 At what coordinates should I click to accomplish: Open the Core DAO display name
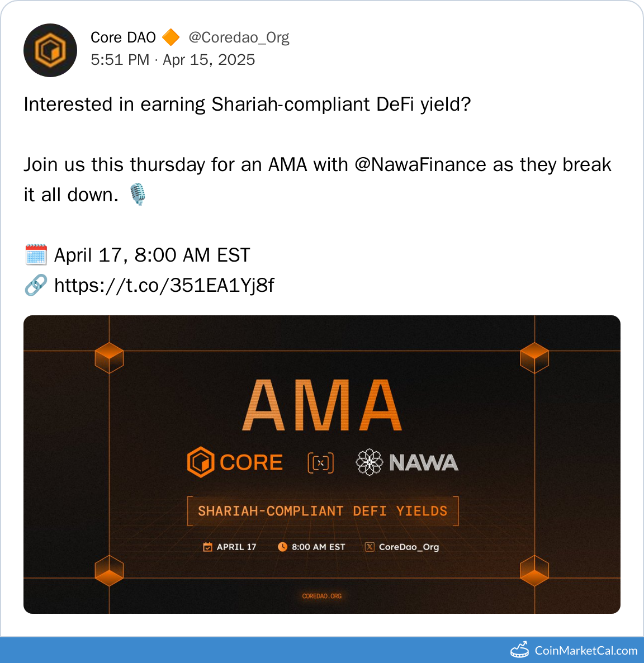123,37
